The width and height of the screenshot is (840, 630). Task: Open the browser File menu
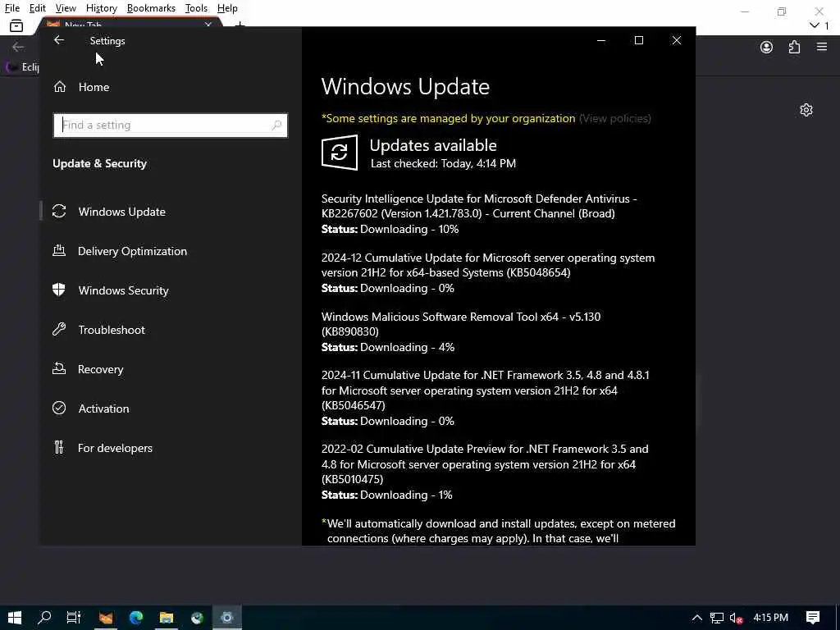pos(12,8)
